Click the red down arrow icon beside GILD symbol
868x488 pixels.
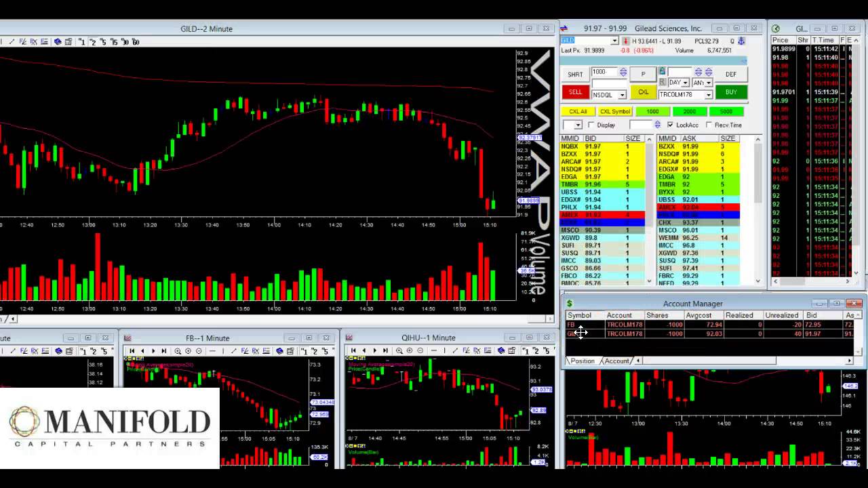626,41
